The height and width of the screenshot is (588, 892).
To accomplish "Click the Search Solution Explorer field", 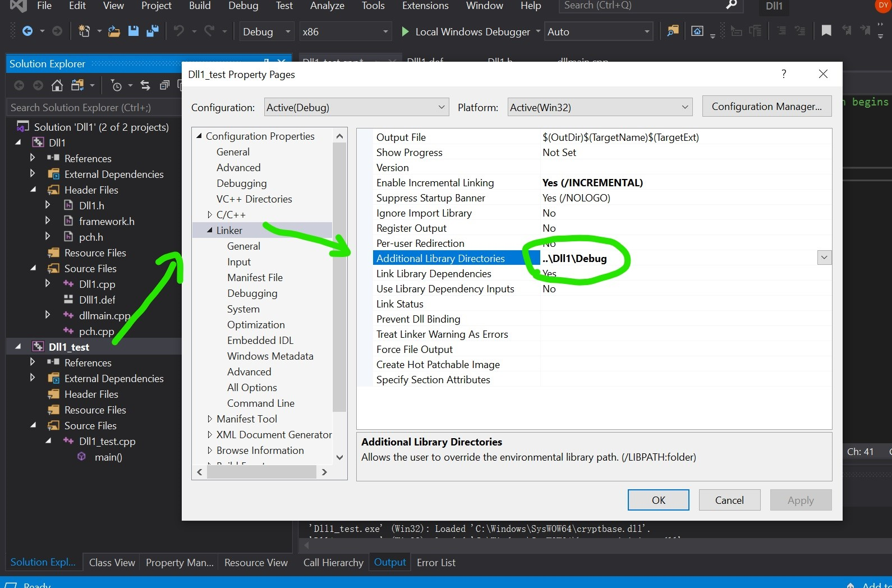I will (x=94, y=107).
